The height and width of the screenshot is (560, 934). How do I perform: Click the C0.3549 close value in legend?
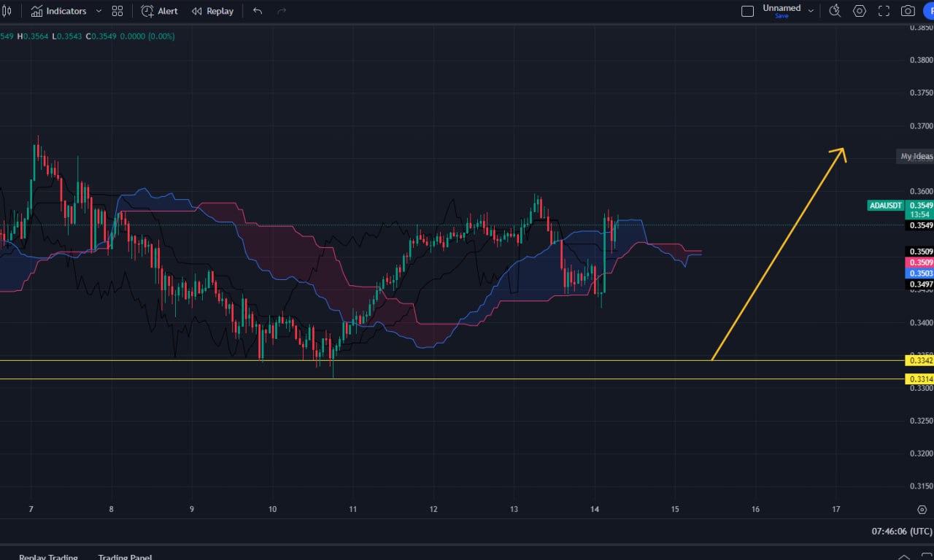coord(102,36)
